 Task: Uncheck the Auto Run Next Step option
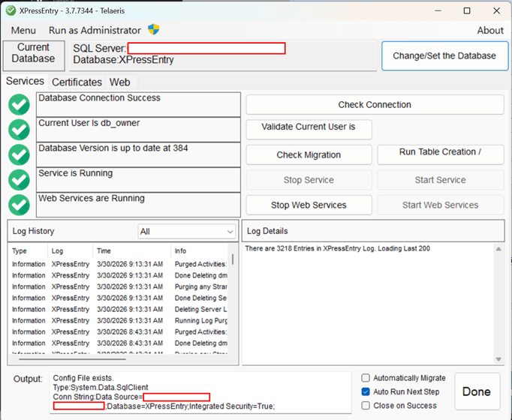click(366, 391)
